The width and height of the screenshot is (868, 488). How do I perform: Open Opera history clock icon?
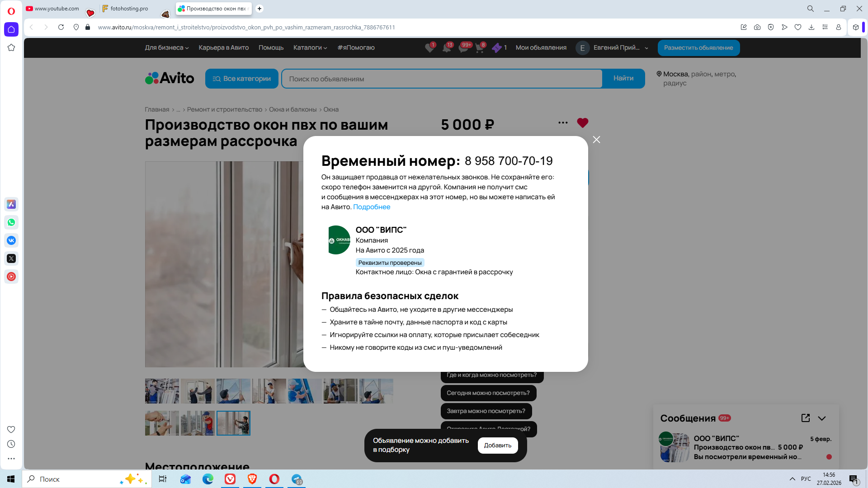(11, 444)
